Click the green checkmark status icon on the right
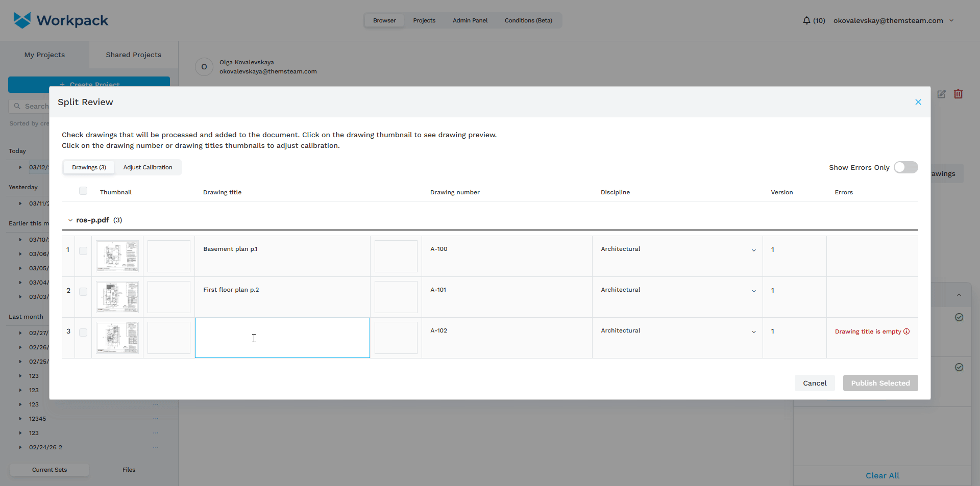The height and width of the screenshot is (486, 980). pos(959,317)
